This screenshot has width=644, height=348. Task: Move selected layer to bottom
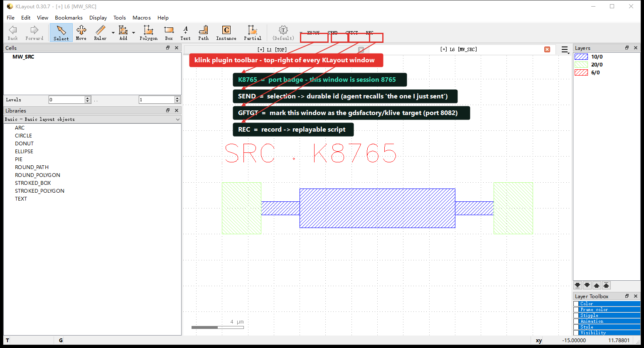(578, 285)
